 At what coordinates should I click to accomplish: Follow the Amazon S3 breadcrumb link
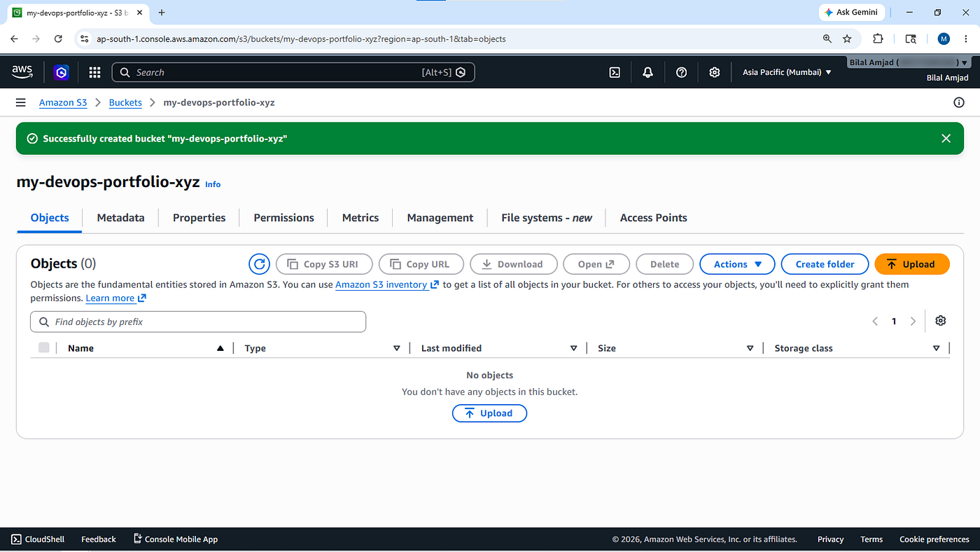tap(63, 102)
